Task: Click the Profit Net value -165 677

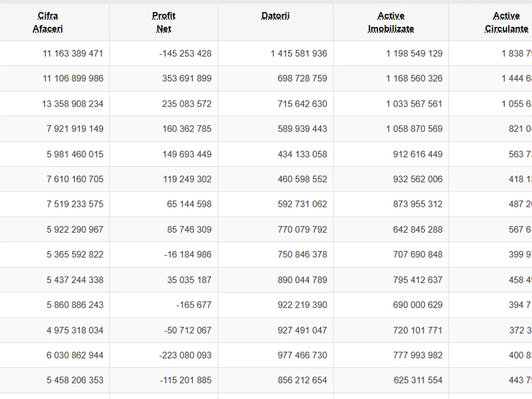Action: pos(194,305)
